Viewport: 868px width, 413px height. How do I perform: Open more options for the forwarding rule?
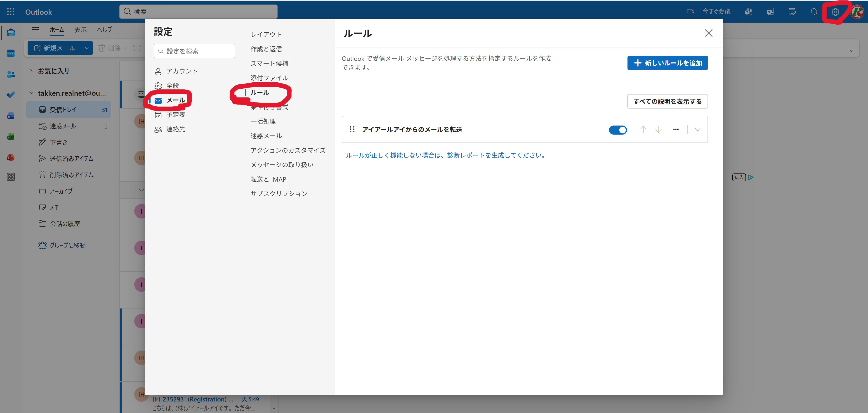point(676,129)
